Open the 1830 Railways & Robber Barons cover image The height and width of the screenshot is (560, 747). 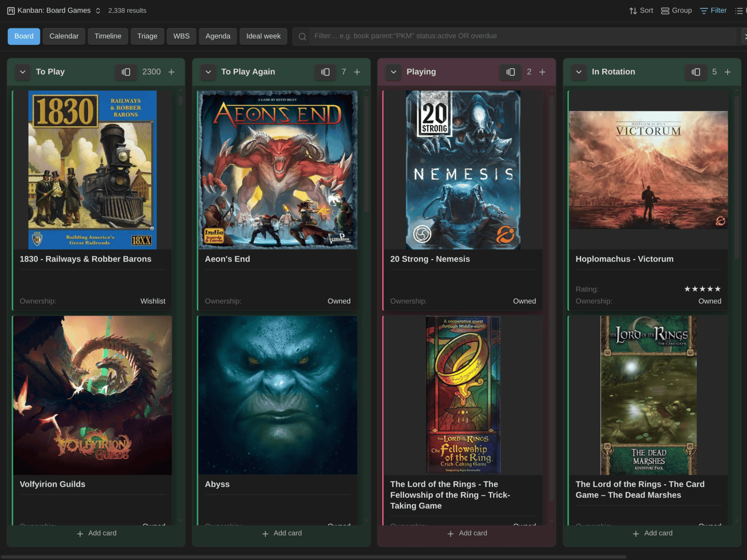point(92,170)
